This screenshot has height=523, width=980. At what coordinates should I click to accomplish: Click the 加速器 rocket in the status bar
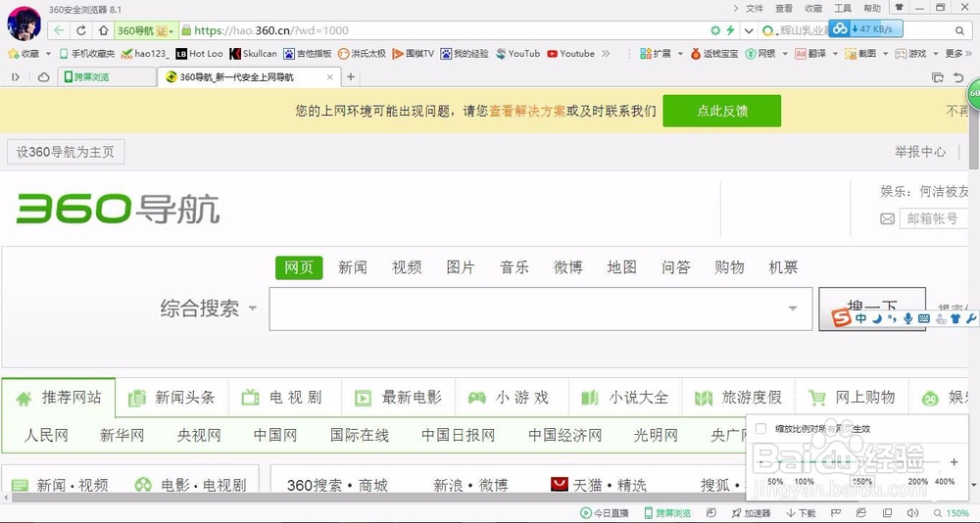pos(751,513)
